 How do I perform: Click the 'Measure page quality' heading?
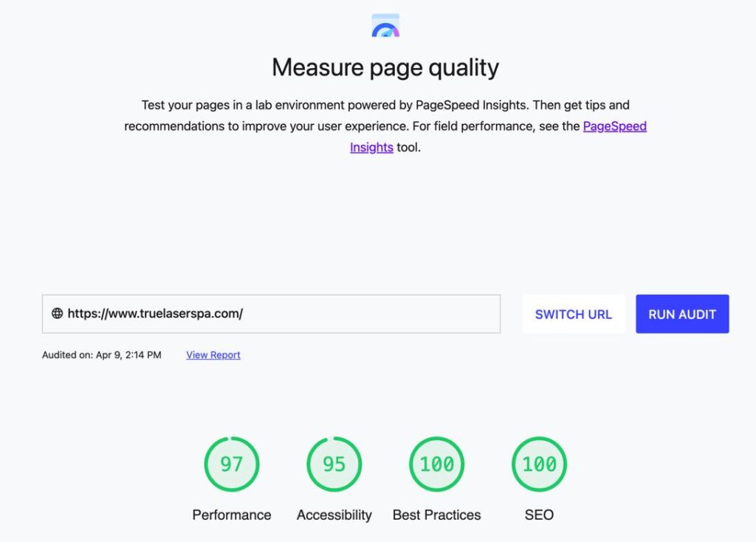point(385,67)
